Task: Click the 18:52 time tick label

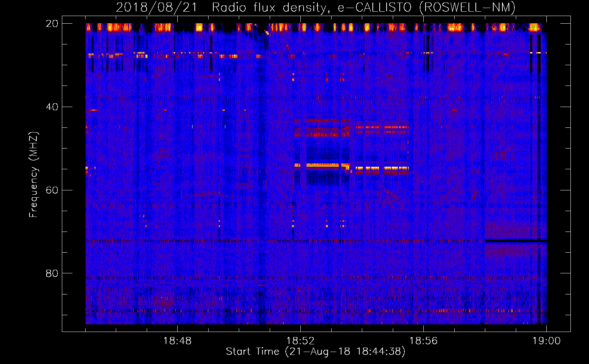Action: 300,341
